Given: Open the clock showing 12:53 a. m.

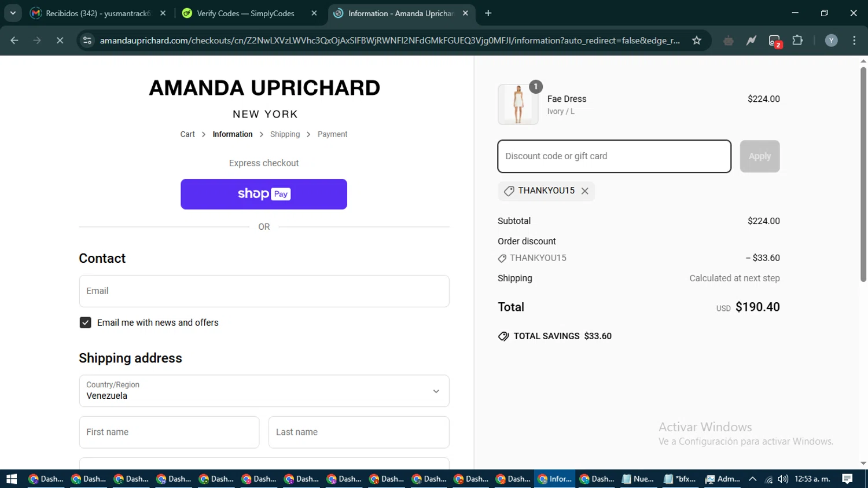Looking at the screenshot, I should (x=812, y=479).
